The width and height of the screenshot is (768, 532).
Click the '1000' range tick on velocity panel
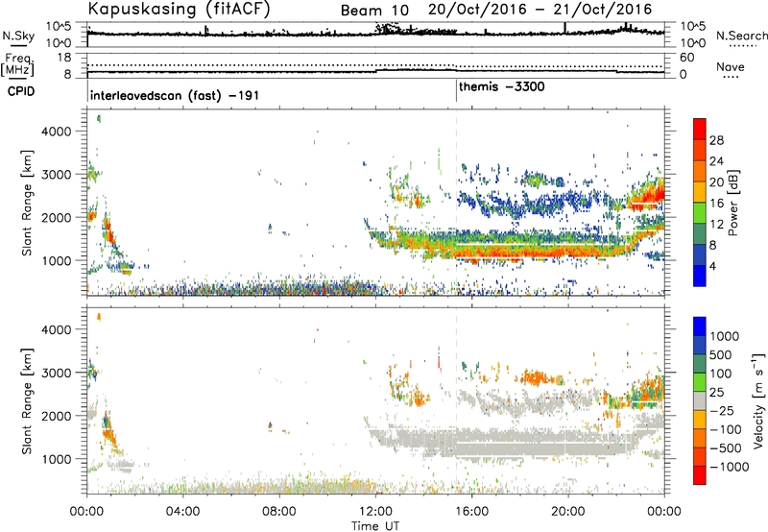(x=56, y=459)
